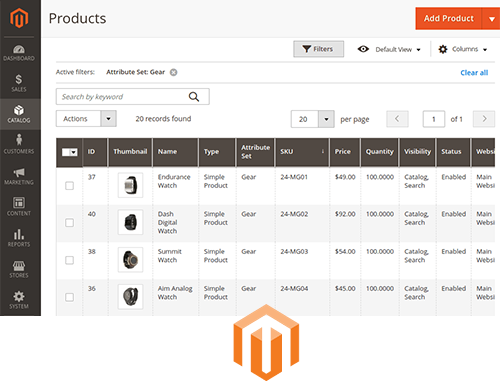Select the Dash Digital Watch row checkbox
This screenshot has width=500, height=381.
point(69,223)
